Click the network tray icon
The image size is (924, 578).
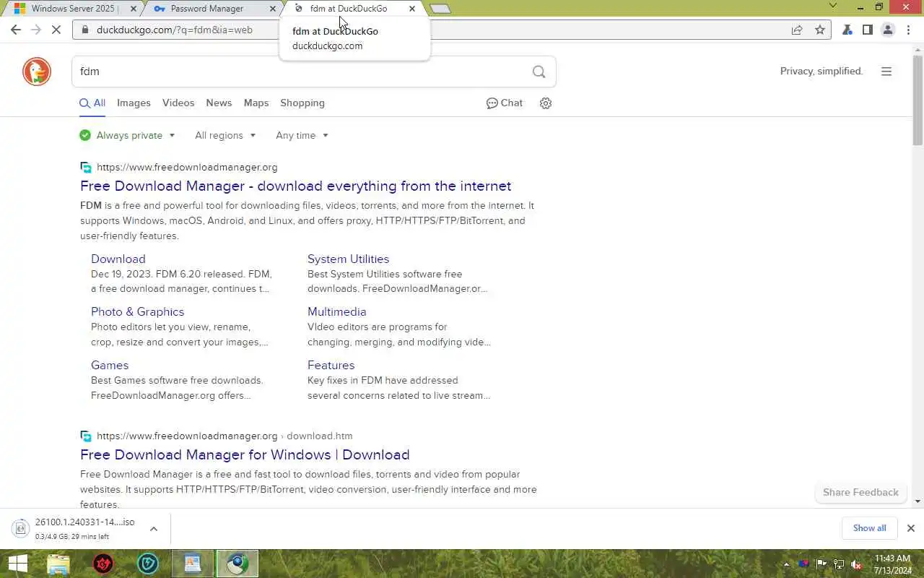[x=839, y=564]
